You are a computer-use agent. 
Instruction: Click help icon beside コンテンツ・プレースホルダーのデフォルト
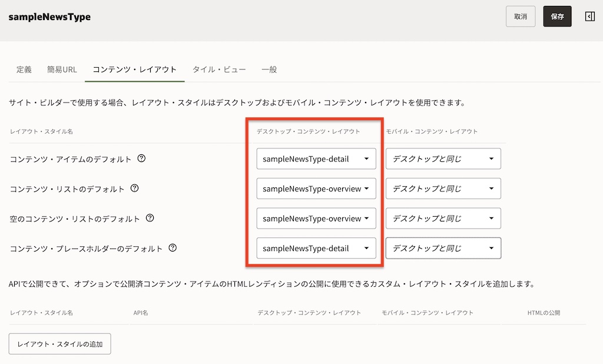(x=173, y=248)
